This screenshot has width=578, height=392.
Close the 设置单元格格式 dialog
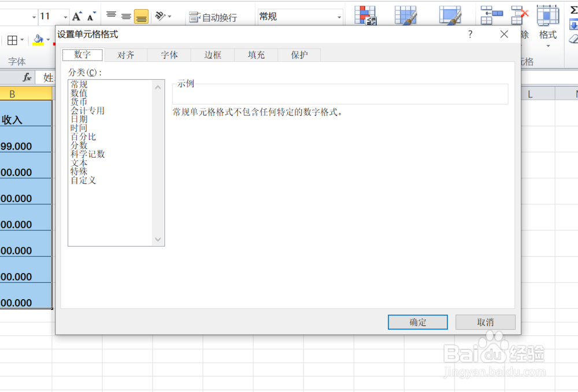(x=504, y=34)
